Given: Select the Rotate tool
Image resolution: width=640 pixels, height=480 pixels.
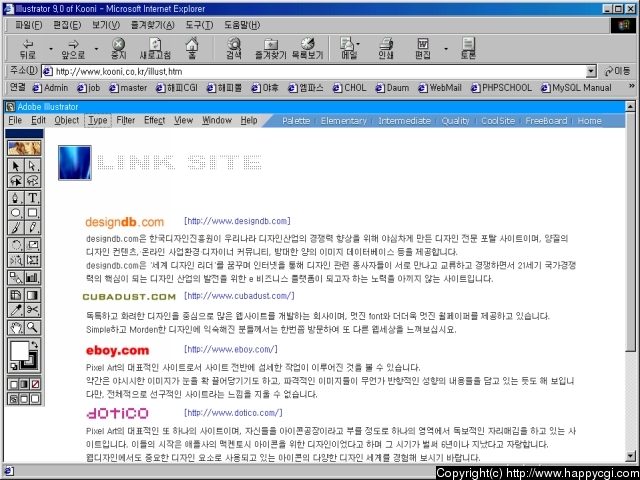Looking at the screenshot, I should point(16,245).
